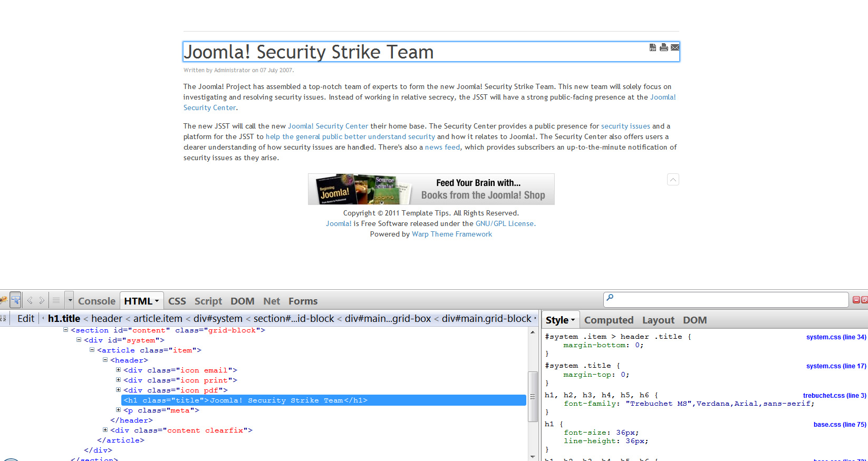Collapse the section id="content" node
This screenshot has width=868, height=461.
pyautogui.click(x=66, y=330)
